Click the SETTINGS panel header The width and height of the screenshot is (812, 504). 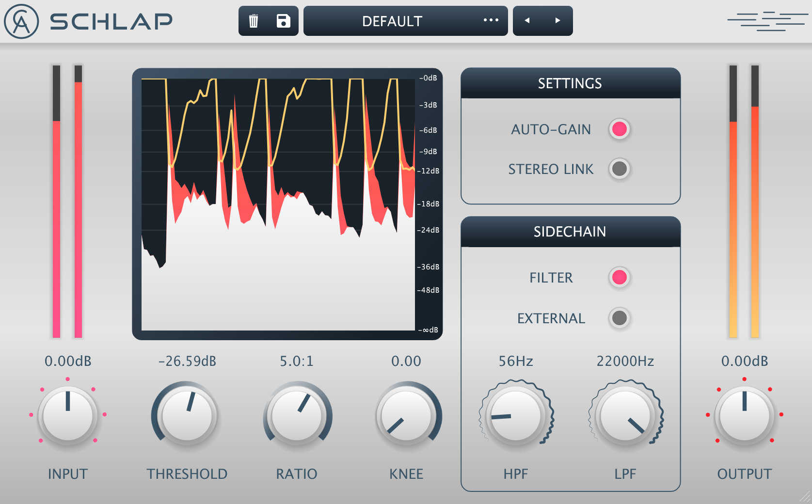pos(571,83)
